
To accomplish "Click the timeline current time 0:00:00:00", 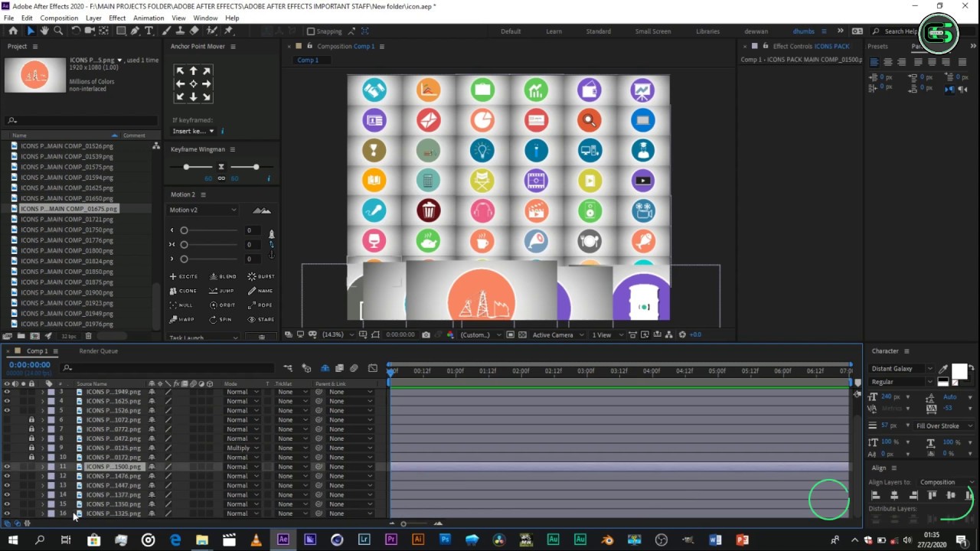I will [x=29, y=365].
